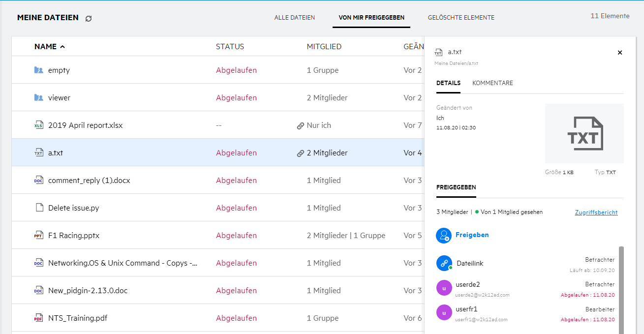Image resolution: width=644 pixels, height=334 pixels.
Task: Switch to the Alle Dateien tab
Action: pos(295,18)
